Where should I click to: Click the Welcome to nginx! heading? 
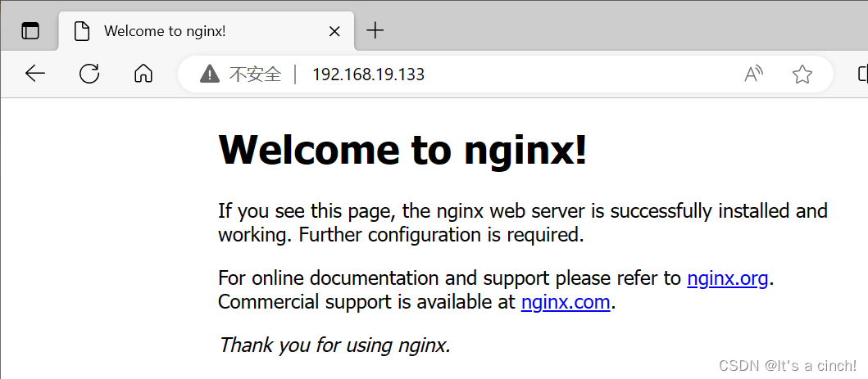pos(402,149)
